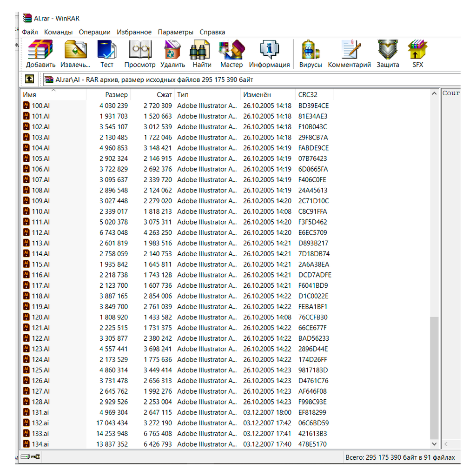Open the Комментарий (Comment) tool

(351, 49)
